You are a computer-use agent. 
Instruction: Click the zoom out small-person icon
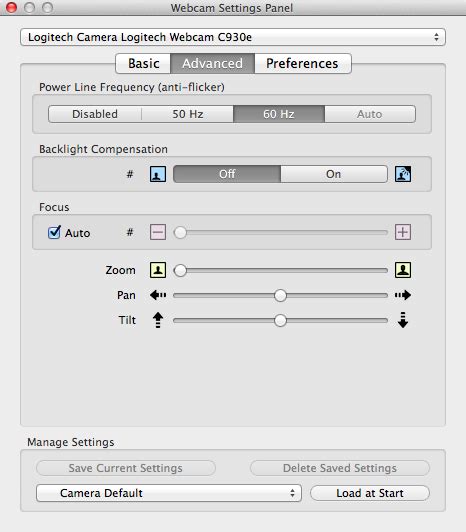158,270
